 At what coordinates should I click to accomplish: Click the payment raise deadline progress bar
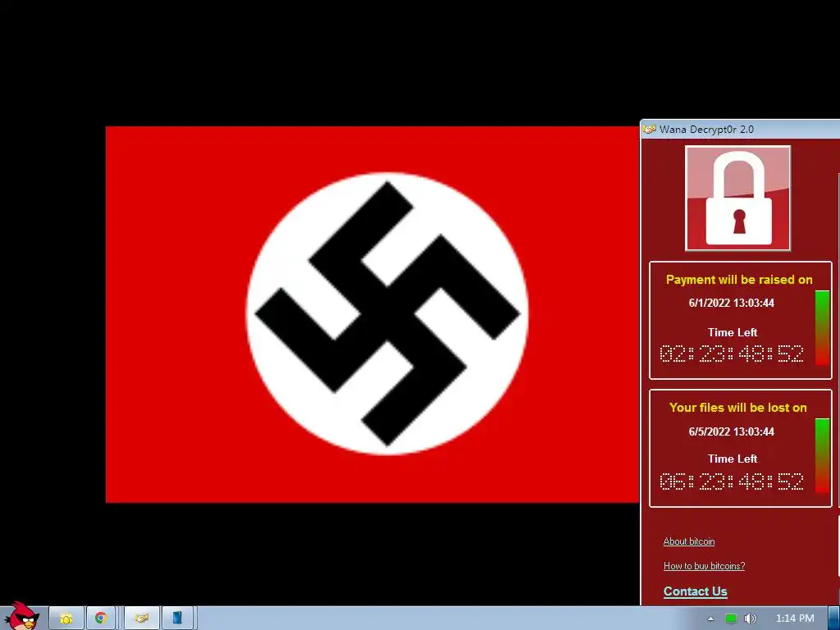coord(822,328)
